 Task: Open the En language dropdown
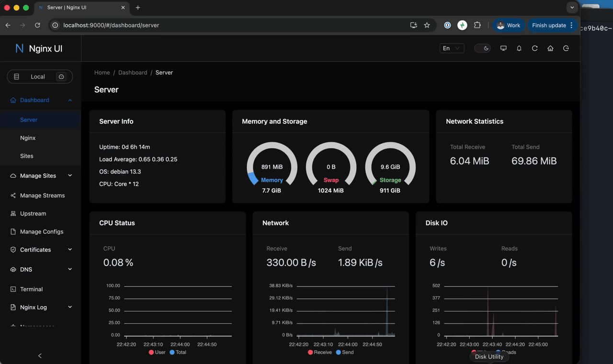452,48
